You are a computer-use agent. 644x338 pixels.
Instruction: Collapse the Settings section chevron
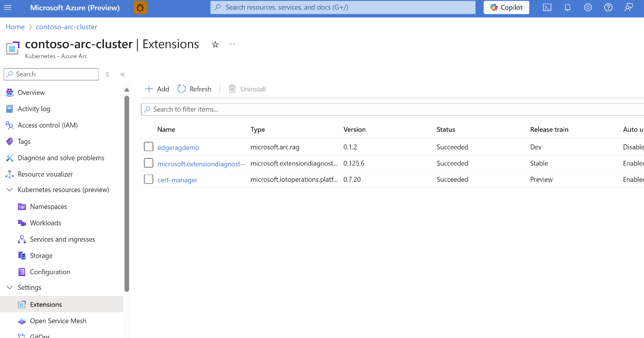point(9,288)
